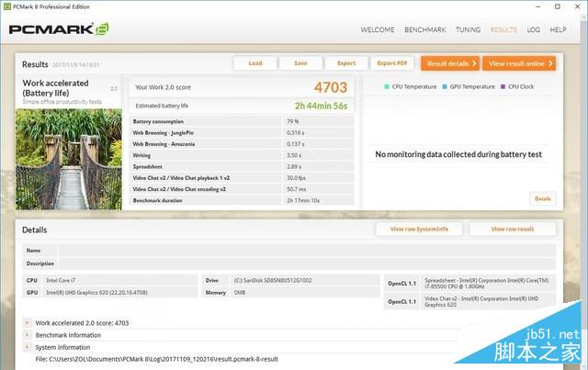
Task: Select the Benchmark duration row
Action: [242, 200]
